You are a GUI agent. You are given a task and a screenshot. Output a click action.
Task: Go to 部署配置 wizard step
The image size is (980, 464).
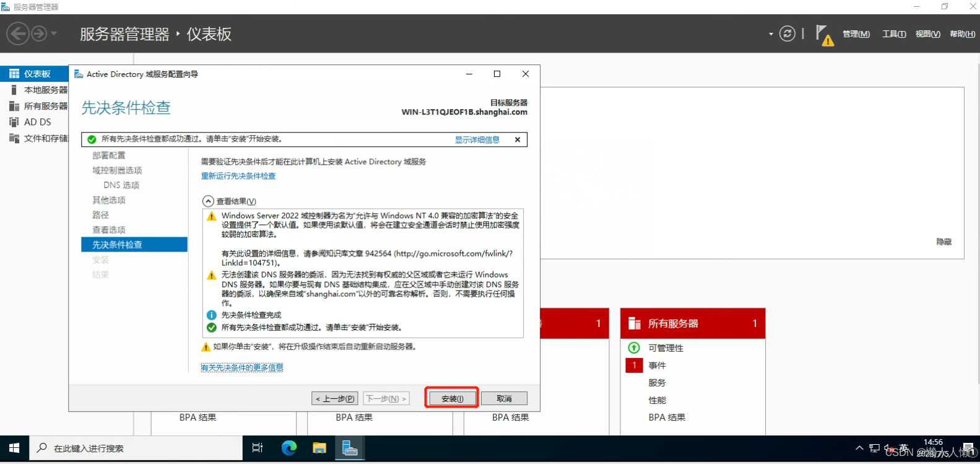coord(109,155)
